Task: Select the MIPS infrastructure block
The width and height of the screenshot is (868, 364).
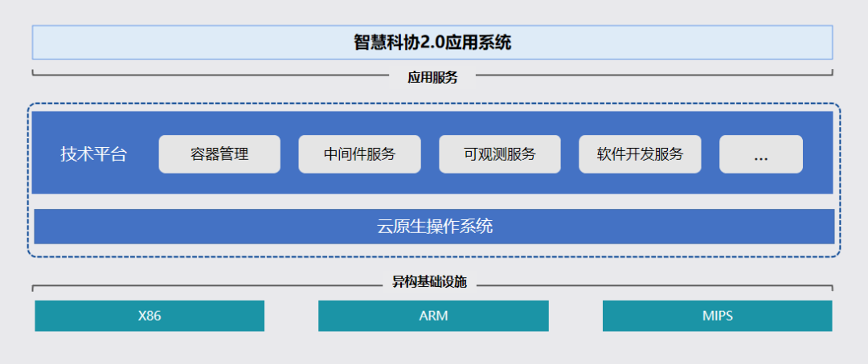Action: [x=718, y=316]
